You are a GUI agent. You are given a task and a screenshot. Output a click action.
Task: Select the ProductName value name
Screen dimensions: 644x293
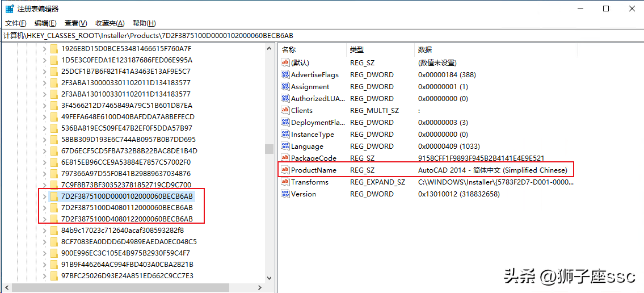pyautogui.click(x=314, y=170)
